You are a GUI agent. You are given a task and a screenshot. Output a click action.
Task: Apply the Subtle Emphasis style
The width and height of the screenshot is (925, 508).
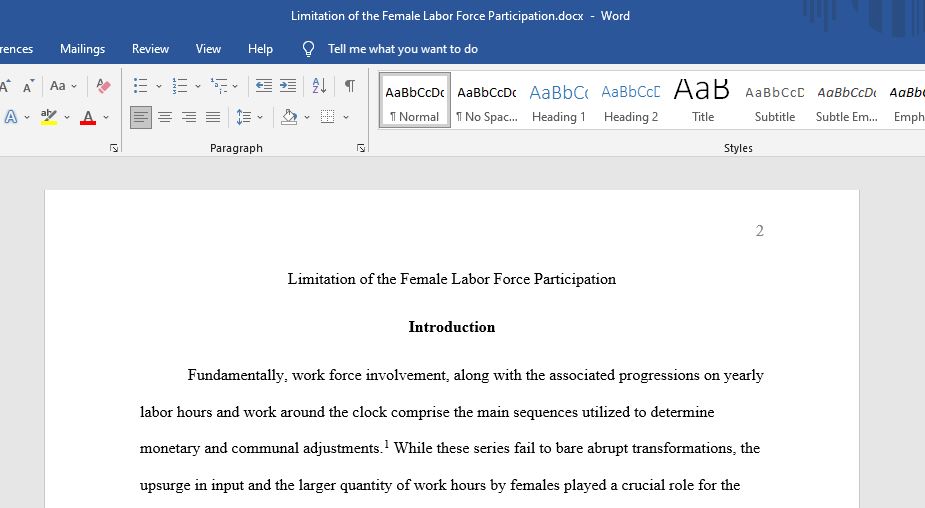(x=847, y=100)
